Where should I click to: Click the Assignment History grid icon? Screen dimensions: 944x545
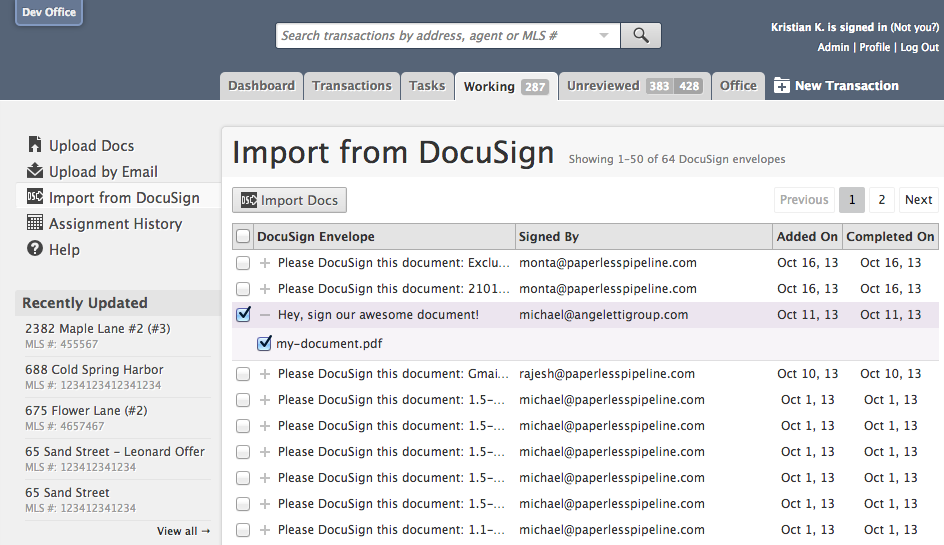(x=35, y=222)
